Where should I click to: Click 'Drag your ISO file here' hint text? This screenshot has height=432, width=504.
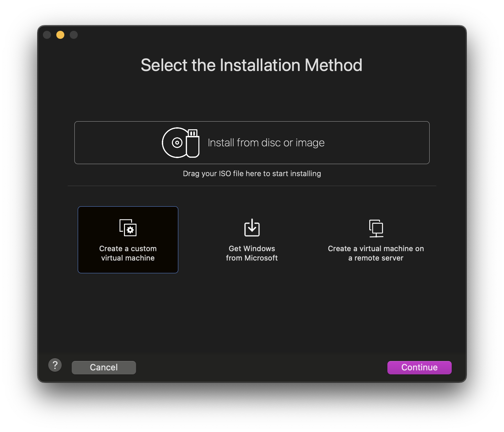[252, 173]
